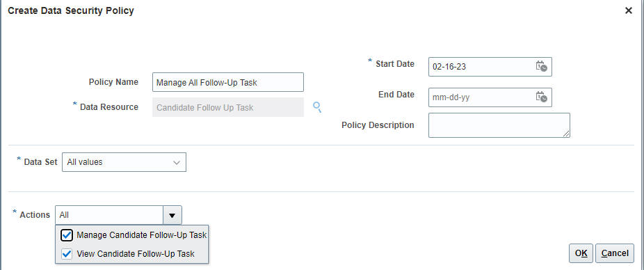Expand the Data Set dropdown
This screenshot has width=644, height=270.
click(x=124, y=162)
